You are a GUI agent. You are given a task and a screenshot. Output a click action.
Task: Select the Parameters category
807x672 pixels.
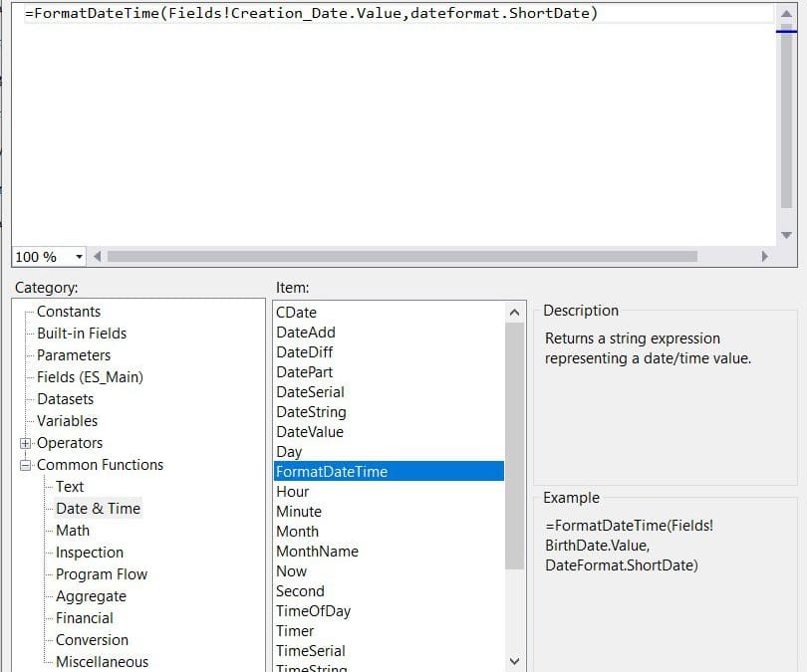(74, 355)
